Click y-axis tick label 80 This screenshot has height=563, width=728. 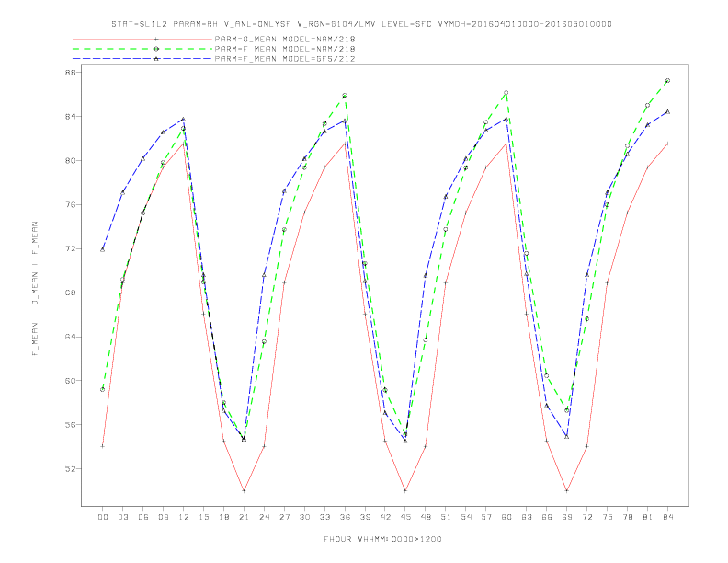coord(71,161)
